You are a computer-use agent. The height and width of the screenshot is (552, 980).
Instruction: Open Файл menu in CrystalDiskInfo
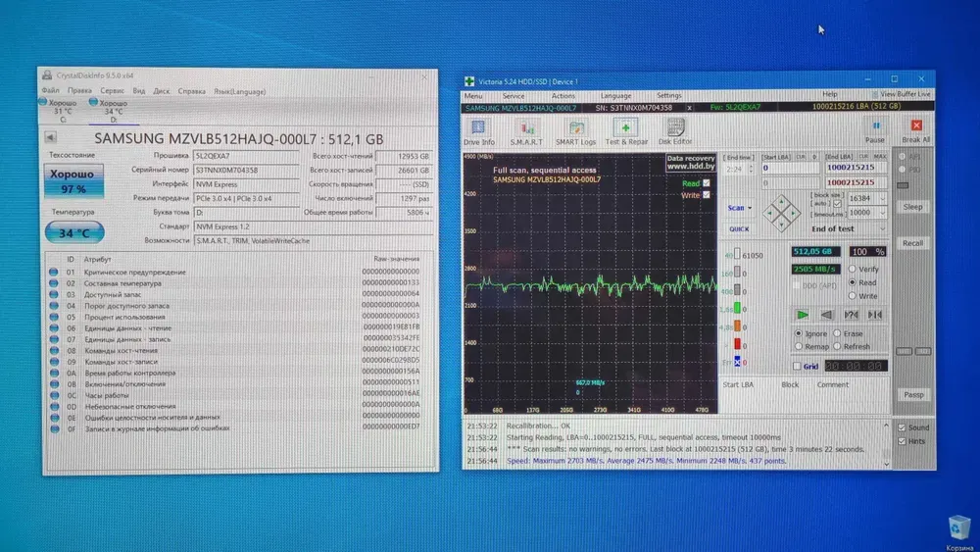pos(50,90)
